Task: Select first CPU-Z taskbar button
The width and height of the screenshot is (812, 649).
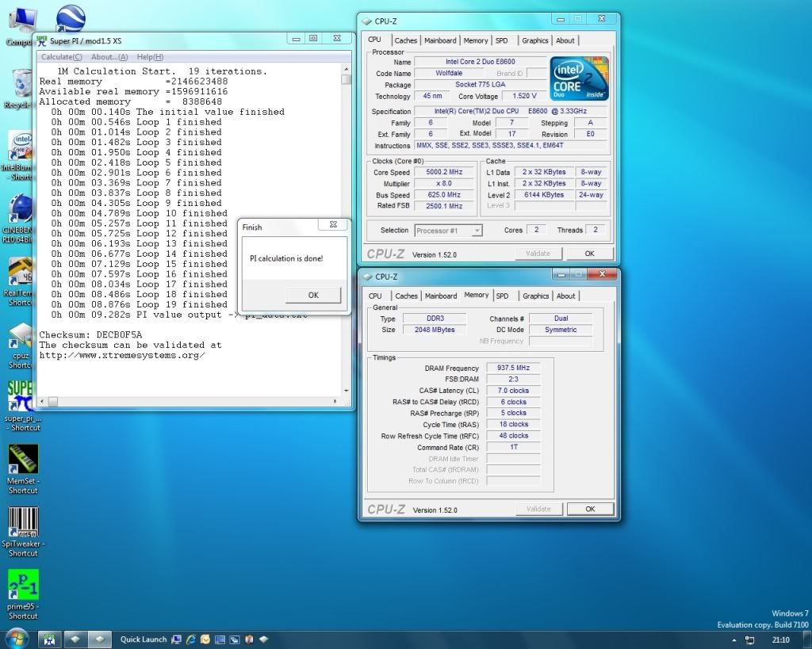Action: [x=75, y=639]
